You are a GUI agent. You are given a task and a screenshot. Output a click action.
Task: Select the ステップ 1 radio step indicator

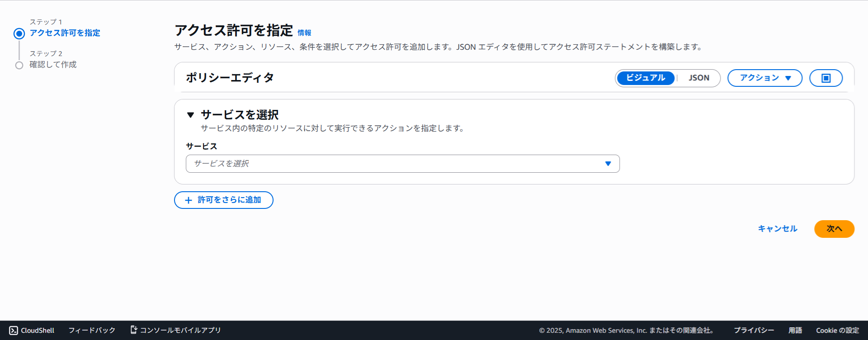point(19,33)
